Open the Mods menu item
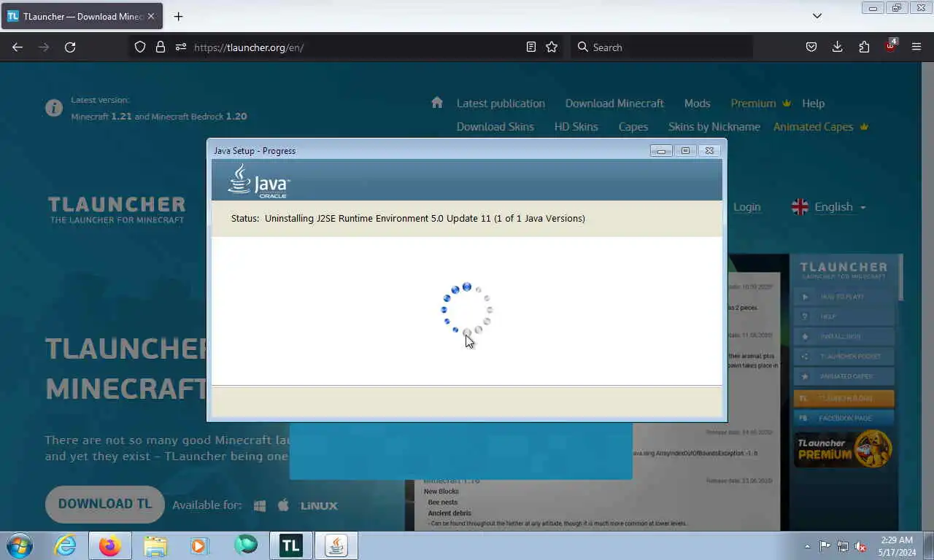This screenshot has height=560, width=934. [697, 104]
